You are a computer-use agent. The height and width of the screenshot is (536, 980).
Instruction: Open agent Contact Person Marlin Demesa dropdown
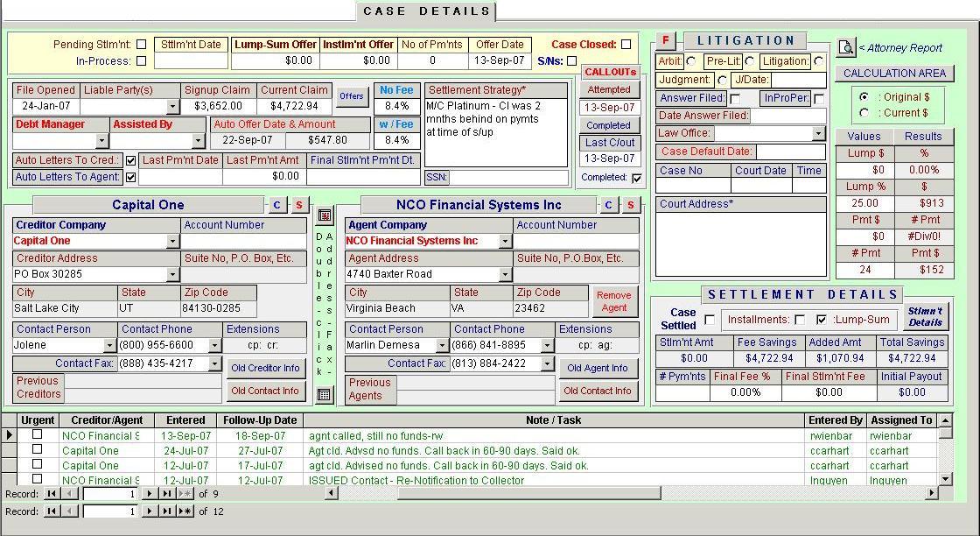pos(442,345)
